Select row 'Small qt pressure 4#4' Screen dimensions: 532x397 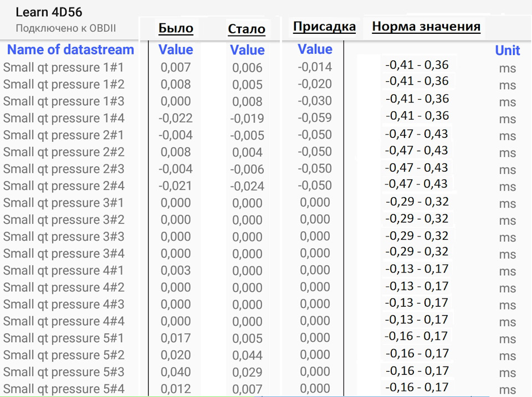tap(266, 321)
